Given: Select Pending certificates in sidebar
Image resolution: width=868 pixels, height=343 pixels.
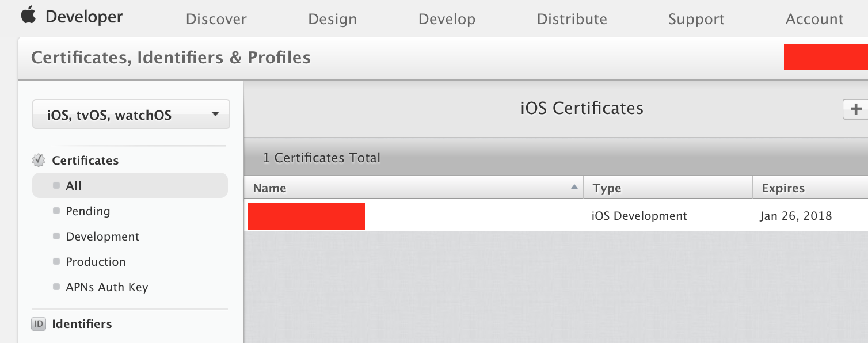Looking at the screenshot, I should [x=88, y=211].
